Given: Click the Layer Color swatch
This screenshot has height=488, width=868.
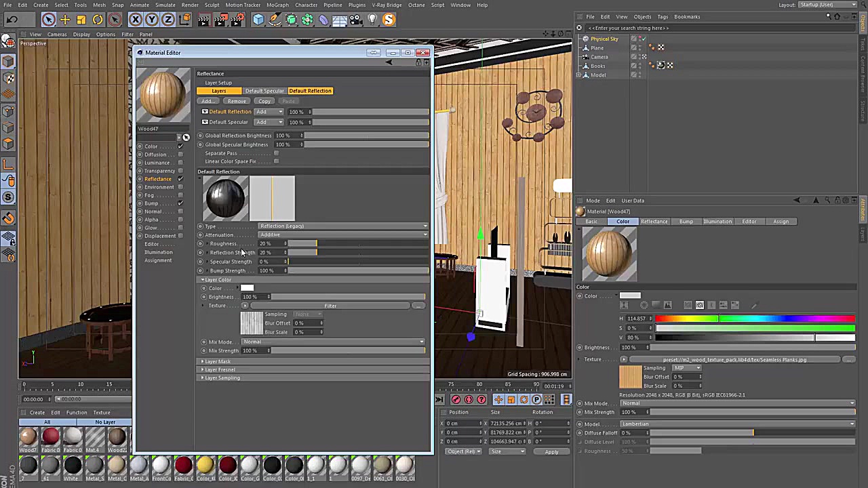Looking at the screenshot, I should point(247,288).
